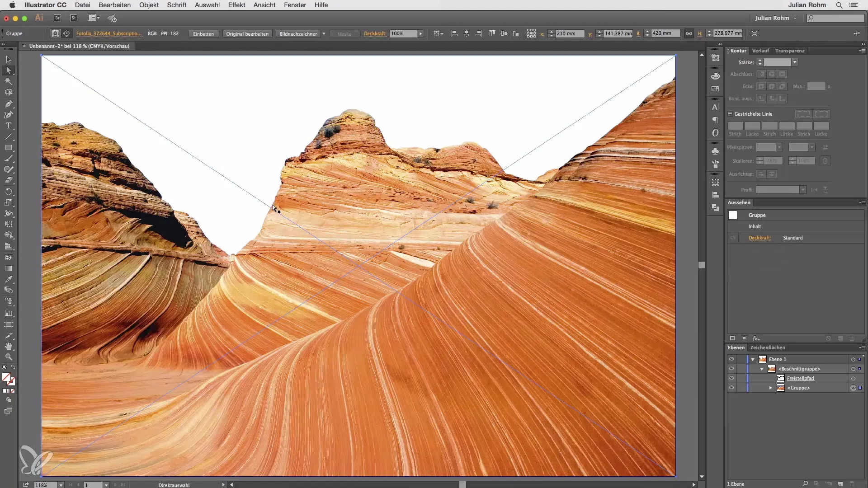
Task: Select the Hand tool
Action: pyautogui.click(x=8, y=346)
